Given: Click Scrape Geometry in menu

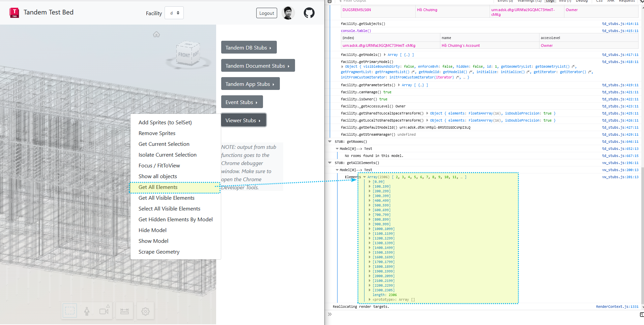Looking at the screenshot, I should (159, 252).
